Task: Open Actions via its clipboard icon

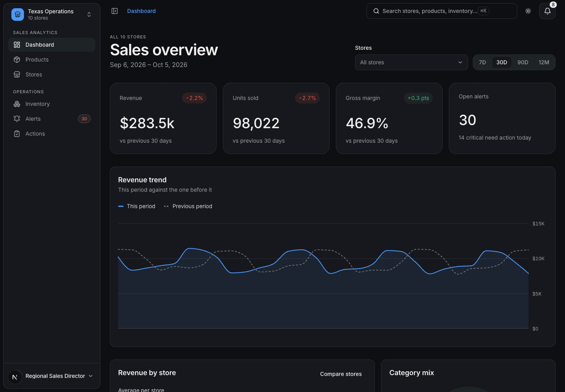Action: pos(17,134)
